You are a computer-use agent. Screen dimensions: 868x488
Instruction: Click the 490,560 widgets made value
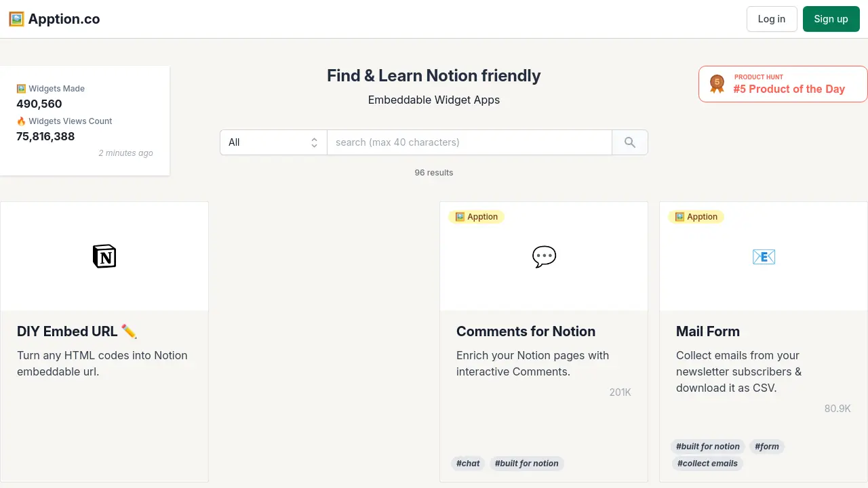coord(39,104)
